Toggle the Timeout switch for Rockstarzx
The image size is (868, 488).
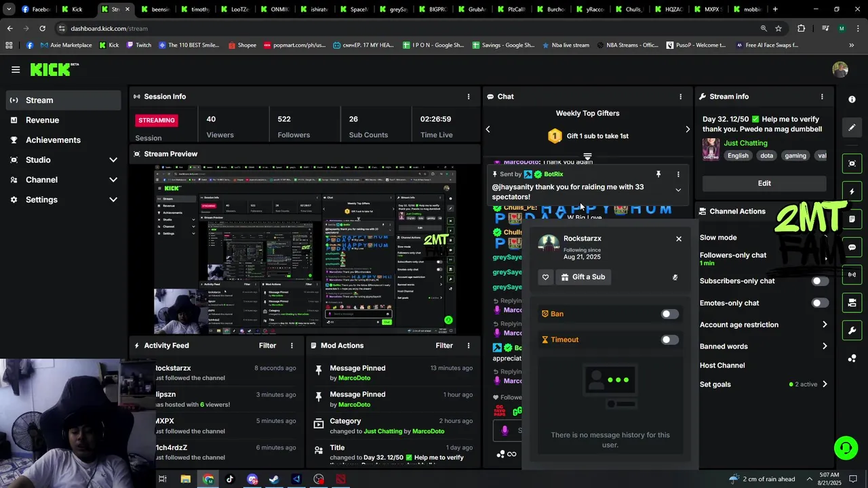[669, 340]
